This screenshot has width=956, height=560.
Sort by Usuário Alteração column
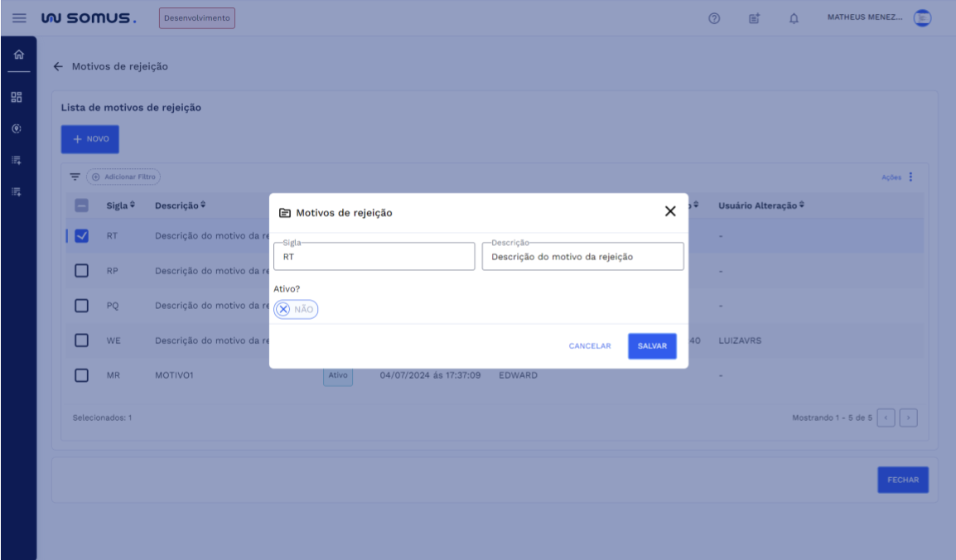click(760, 205)
